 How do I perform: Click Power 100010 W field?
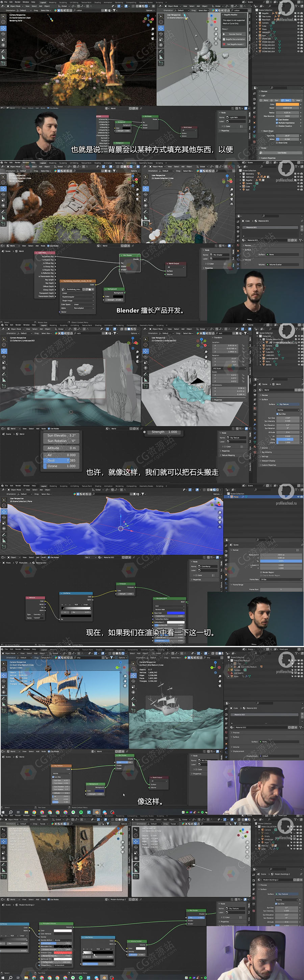coord(288,108)
